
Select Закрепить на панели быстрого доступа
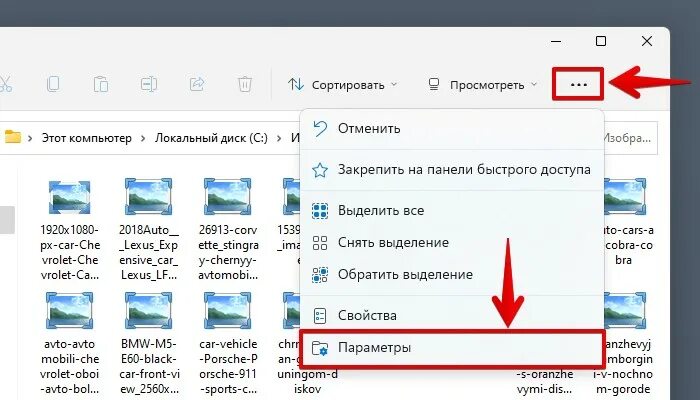[452, 170]
